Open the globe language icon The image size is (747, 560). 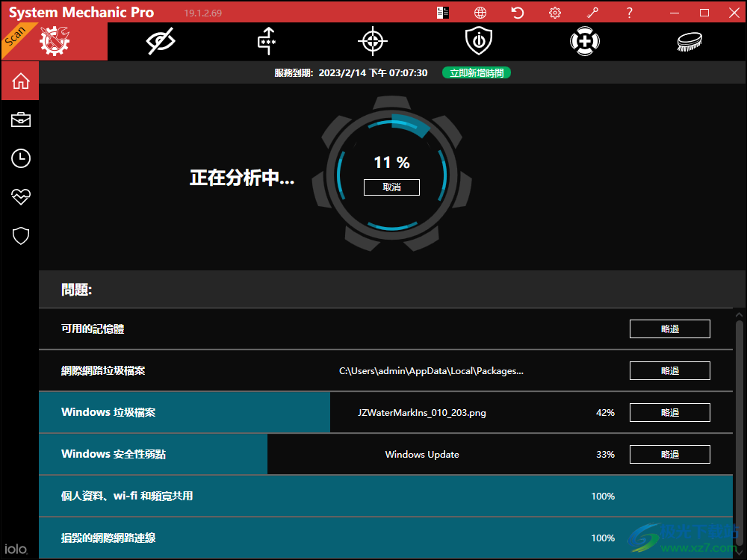[480, 13]
